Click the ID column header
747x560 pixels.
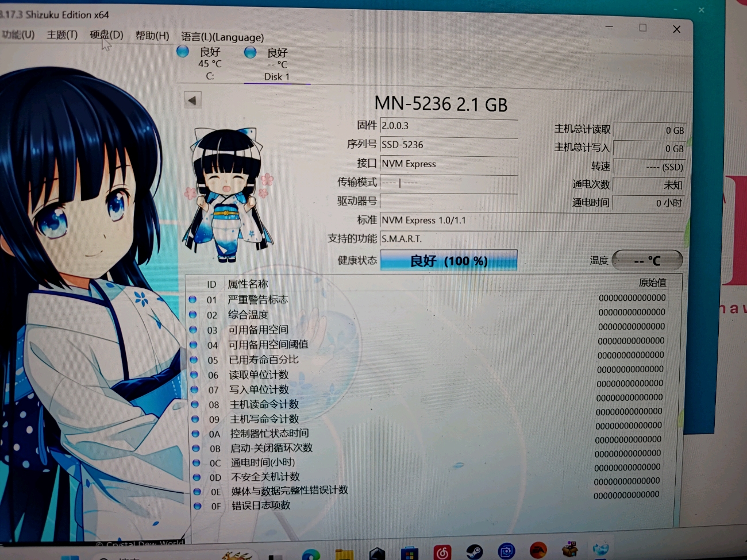click(x=211, y=284)
